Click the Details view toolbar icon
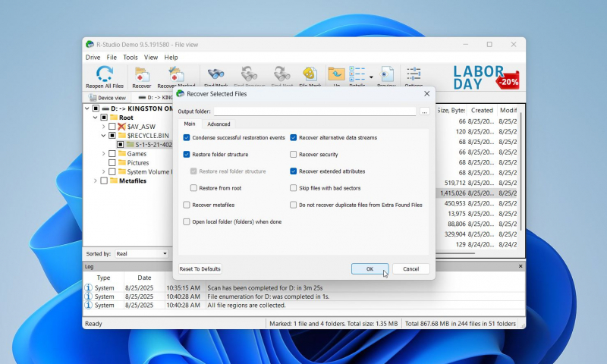This screenshot has height=364, width=607. coord(357,74)
